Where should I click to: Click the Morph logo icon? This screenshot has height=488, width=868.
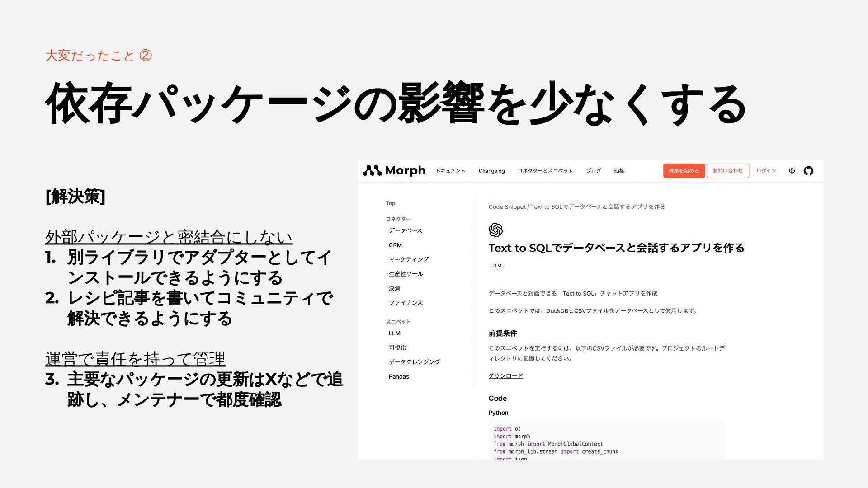point(372,170)
